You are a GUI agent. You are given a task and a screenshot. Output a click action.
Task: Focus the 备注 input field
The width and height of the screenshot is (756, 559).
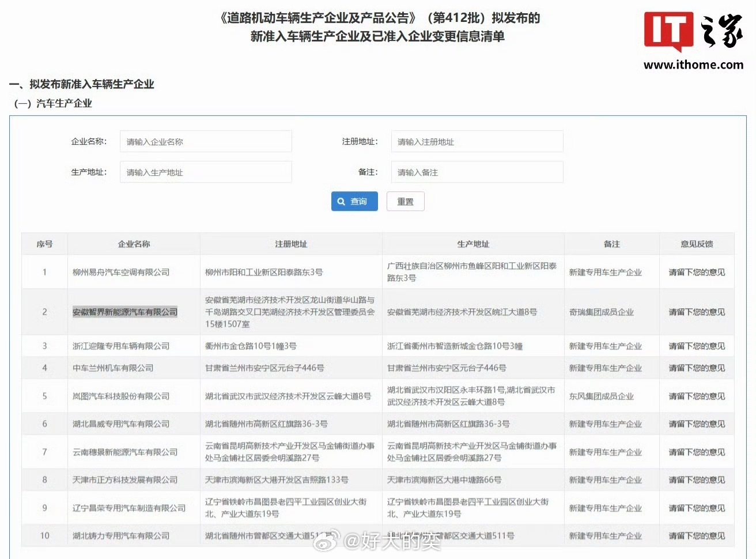pyautogui.click(x=477, y=172)
